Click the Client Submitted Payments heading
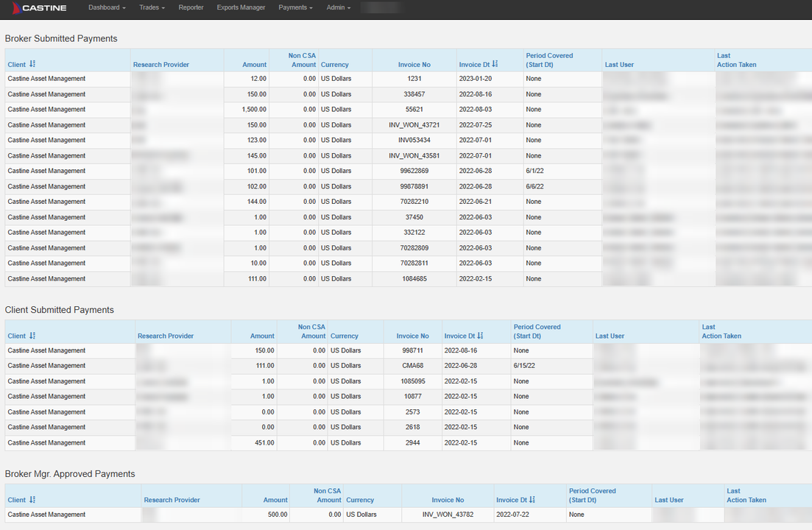Image resolution: width=812 pixels, height=530 pixels. [x=60, y=310]
